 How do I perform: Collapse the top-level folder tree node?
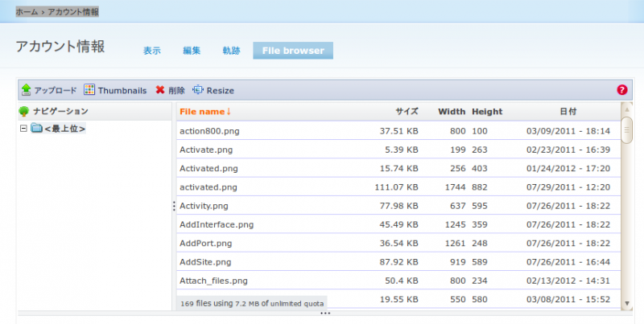[x=23, y=129]
